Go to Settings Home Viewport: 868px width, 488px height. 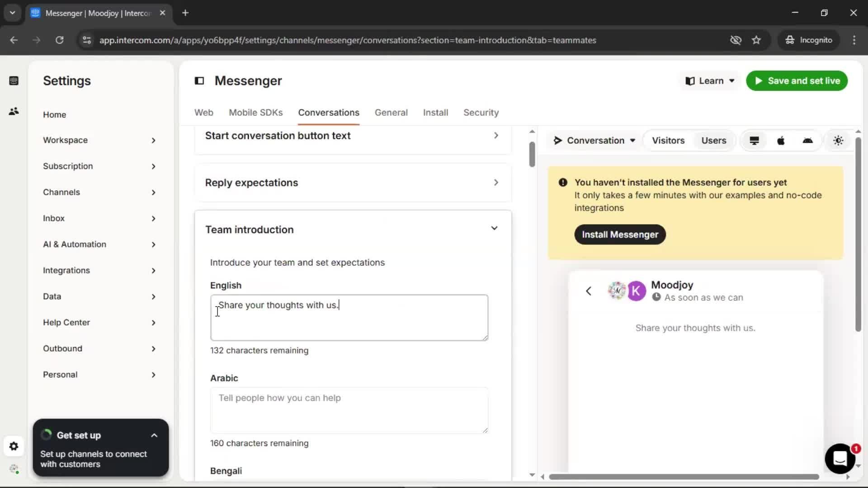pyautogui.click(x=55, y=115)
